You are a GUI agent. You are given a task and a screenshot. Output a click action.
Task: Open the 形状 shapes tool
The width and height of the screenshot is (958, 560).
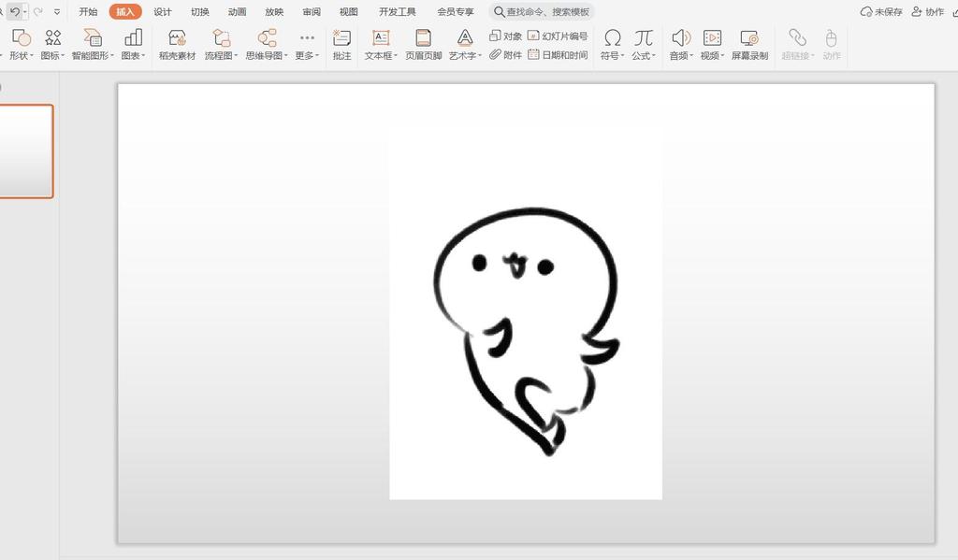[x=21, y=43]
